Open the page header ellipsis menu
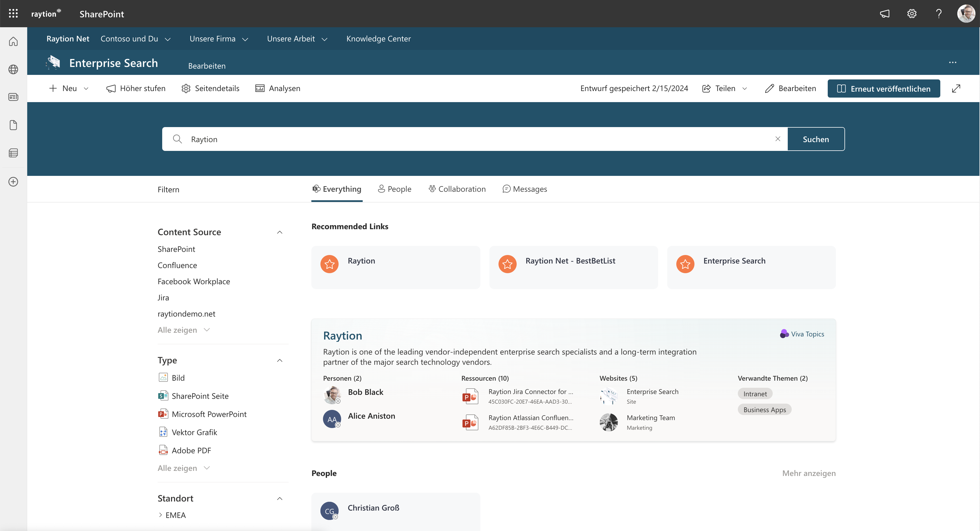The width and height of the screenshot is (980, 531). (x=952, y=62)
